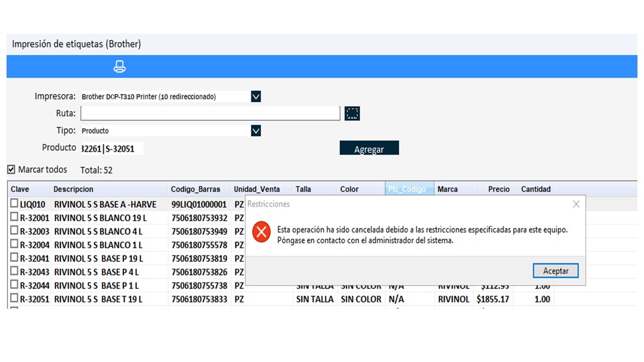Click the red error icon in dialog
The image size is (644, 362).
[x=261, y=232]
